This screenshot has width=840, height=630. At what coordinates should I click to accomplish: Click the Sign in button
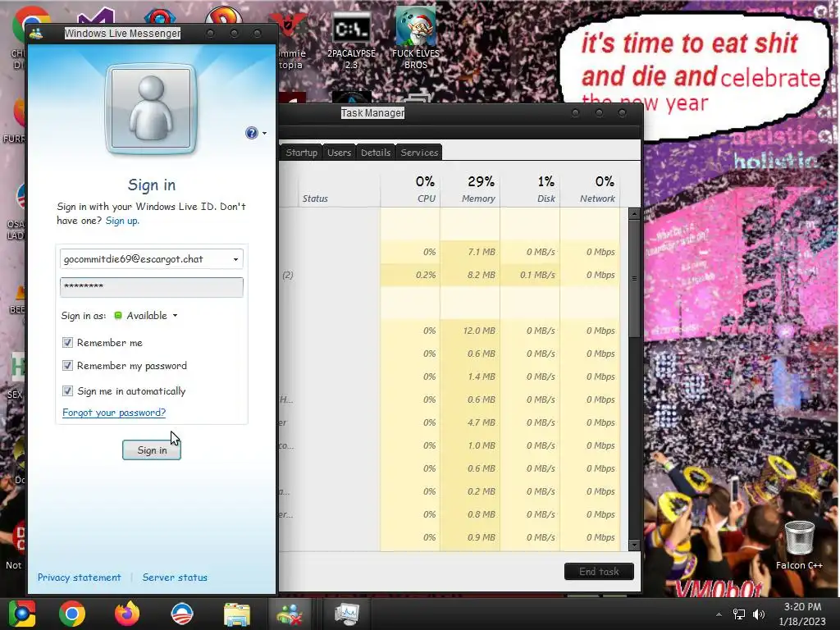(152, 450)
